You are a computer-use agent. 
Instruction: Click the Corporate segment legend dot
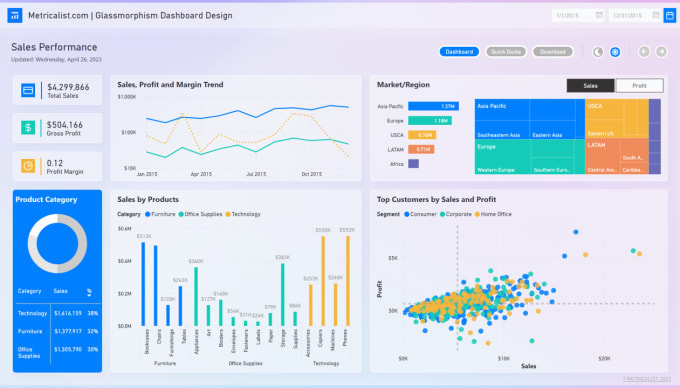pos(442,214)
